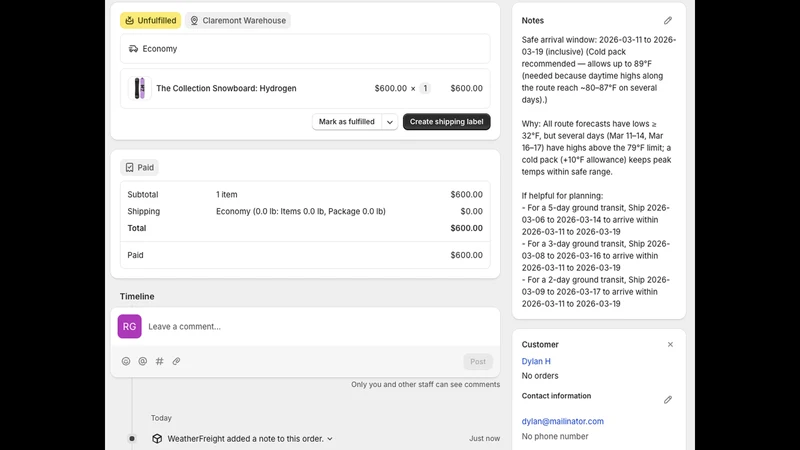Click the Timeline heading
The width and height of the screenshot is (800, 450).
[x=137, y=296]
